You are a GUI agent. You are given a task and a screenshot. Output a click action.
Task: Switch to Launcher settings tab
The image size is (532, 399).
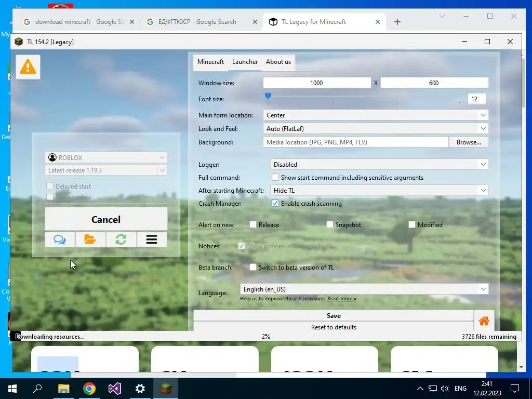(x=245, y=62)
